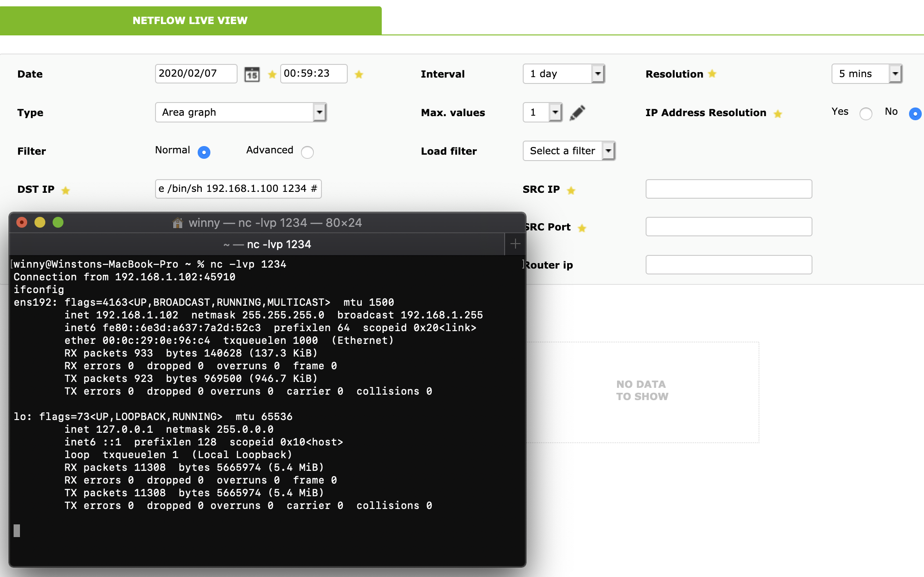This screenshot has width=924, height=577.
Task: Click the SRC Port input field
Action: 729,226
